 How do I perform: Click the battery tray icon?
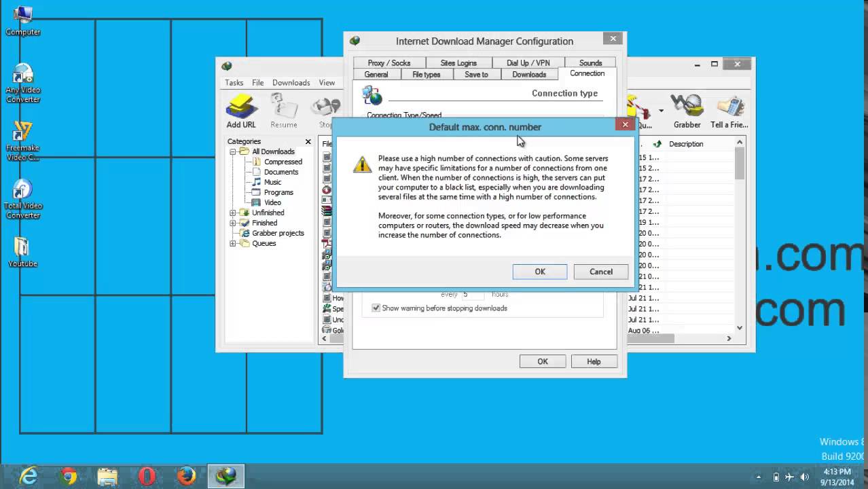776,477
